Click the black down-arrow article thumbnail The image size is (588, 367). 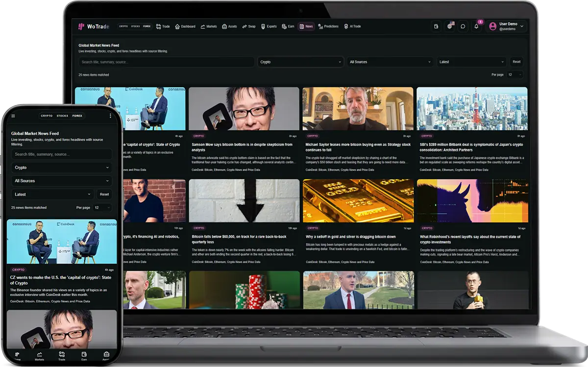244,201
